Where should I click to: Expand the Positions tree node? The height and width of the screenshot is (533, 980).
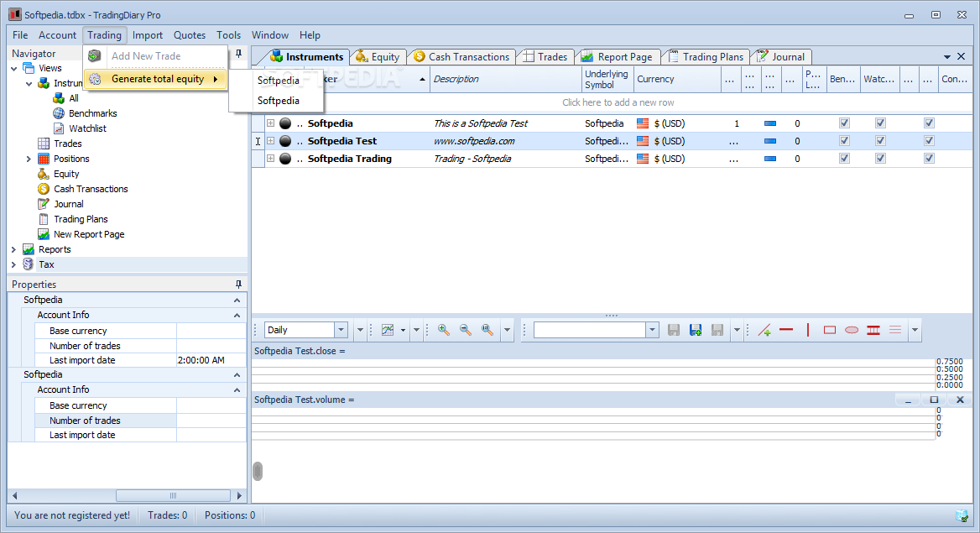click(x=29, y=159)
